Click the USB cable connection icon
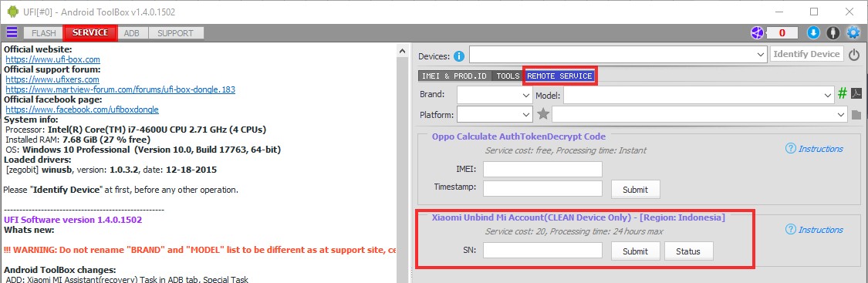 [833, 32]
